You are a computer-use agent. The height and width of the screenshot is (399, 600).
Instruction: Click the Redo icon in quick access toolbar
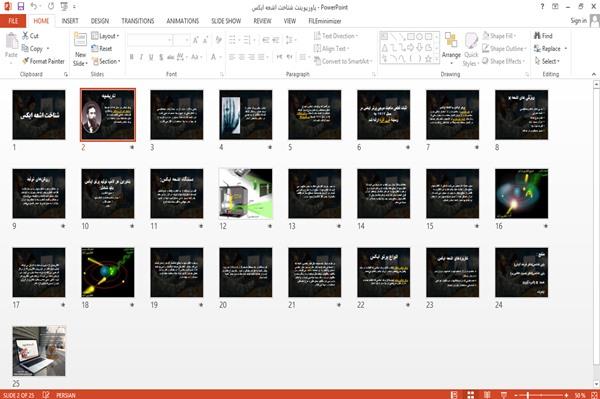(x=51, y=6)
